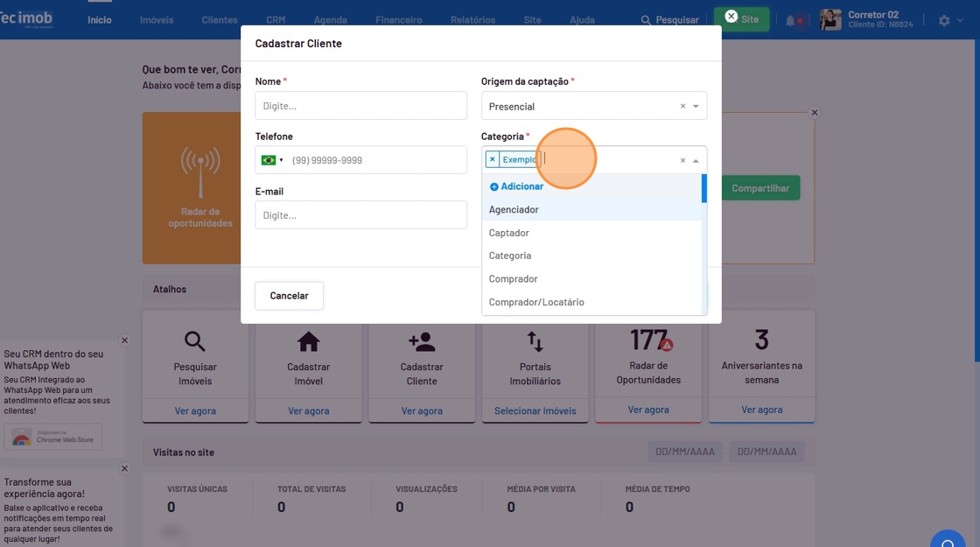
Task: Open the Imóveis tab in navigation
Action: 157,20
